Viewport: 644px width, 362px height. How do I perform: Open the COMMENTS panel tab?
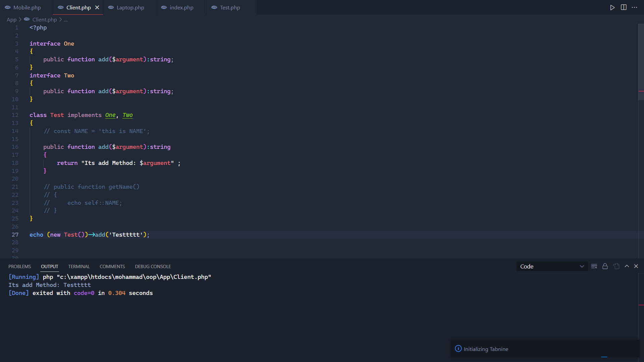[112, 266]
